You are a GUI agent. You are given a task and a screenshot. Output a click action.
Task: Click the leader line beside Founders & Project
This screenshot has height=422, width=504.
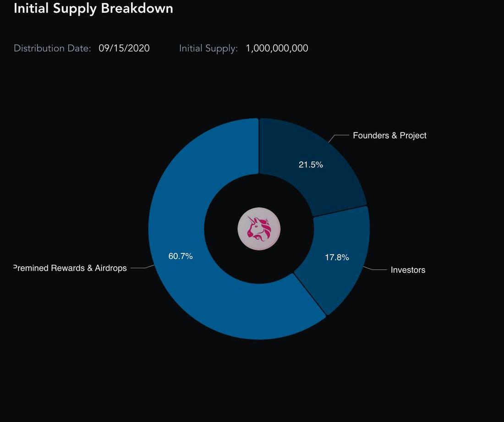[340, 136]
